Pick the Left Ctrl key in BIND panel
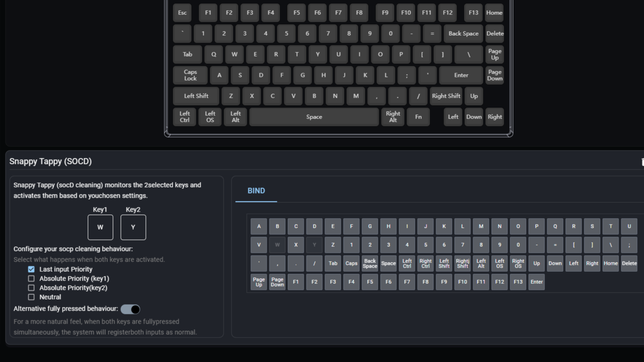 [x=406, y=263]
